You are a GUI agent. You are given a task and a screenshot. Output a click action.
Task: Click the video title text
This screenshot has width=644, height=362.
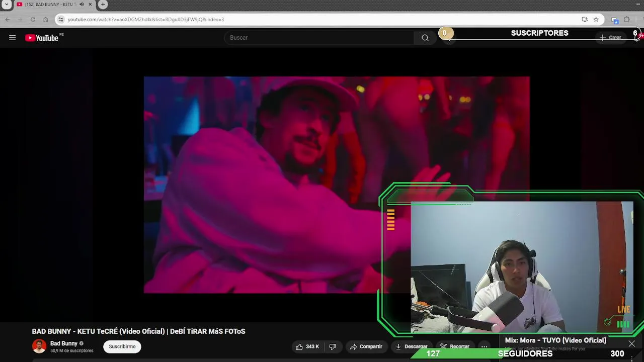click(138, 331)
